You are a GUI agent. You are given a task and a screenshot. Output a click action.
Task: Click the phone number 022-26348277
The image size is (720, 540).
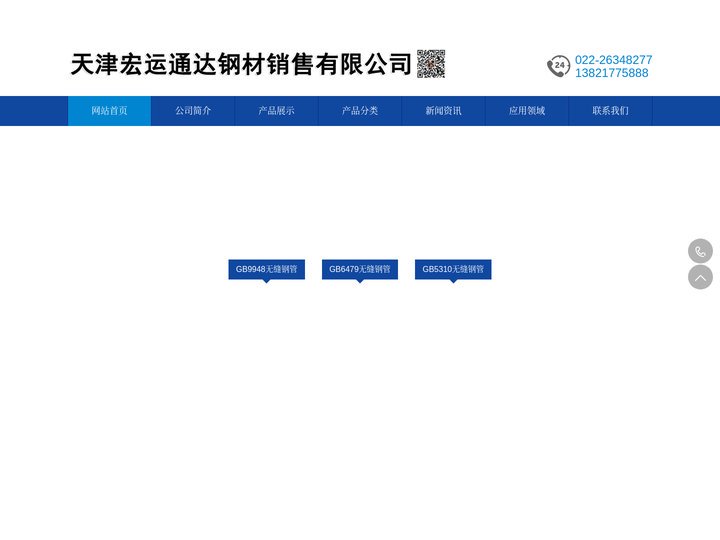613,60
